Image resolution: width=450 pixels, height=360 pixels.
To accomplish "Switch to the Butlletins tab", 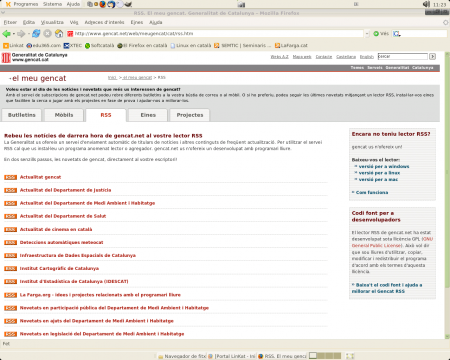I will (22, 115).
